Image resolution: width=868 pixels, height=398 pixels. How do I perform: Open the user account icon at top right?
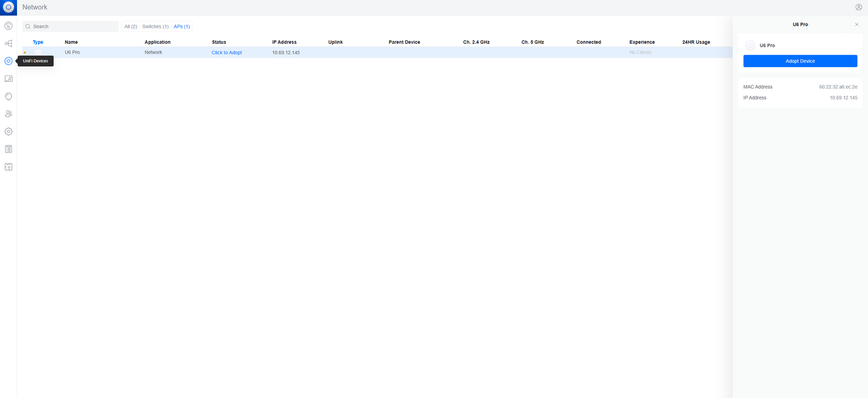tap(858, 7)
